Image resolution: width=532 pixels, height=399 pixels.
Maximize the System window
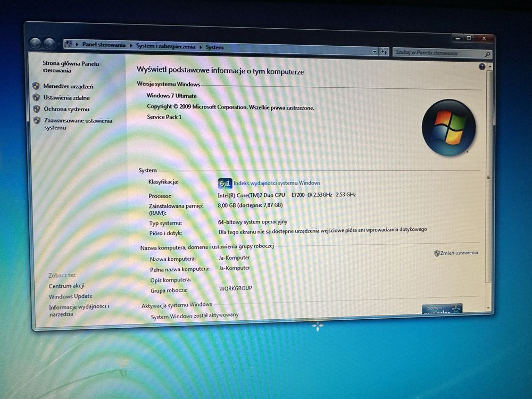point(469,38)
